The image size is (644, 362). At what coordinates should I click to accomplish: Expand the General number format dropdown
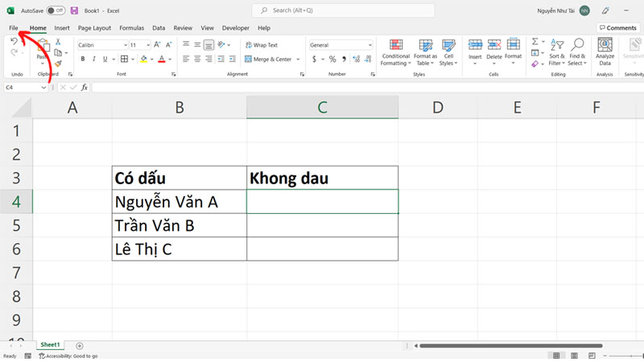[369, 45]
